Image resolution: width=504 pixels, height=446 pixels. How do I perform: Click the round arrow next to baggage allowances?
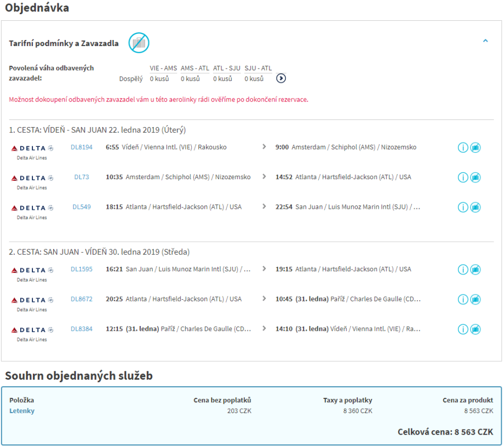281,78
